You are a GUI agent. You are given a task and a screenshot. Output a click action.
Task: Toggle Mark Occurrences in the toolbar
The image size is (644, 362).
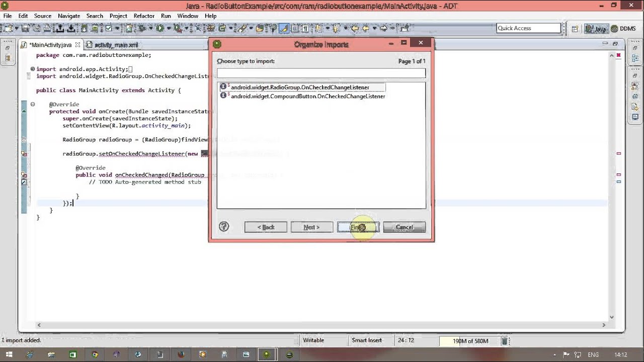click(284, 29)
